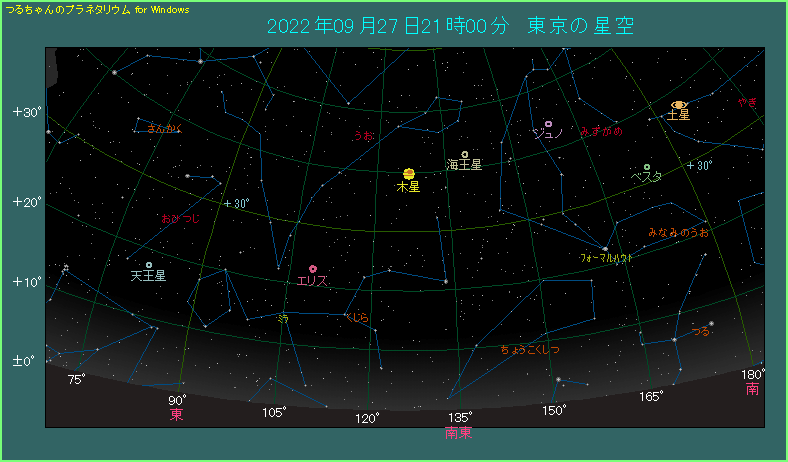The height and width of the screenshot is (462, 788).
Task: Click the ±0° altitude label
Action: 24,360
